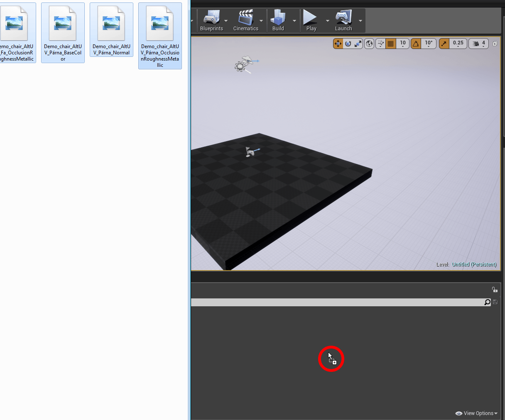Viewport: 505px width, 420px height.
Task: Open rotation snap 10° dropdown
Action: pyautogui.click(x=429, y=44)
